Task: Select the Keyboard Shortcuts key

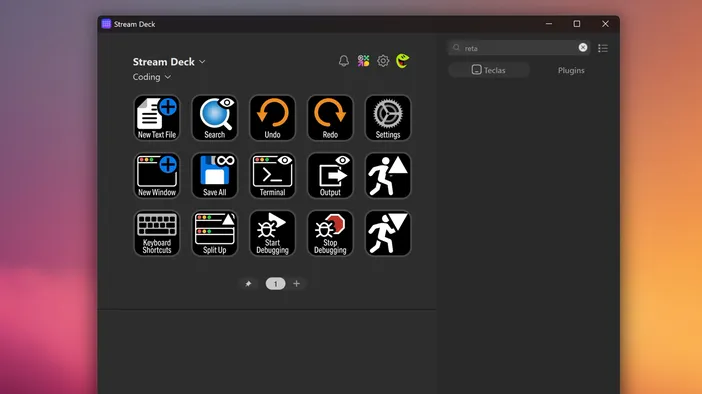Action: click(x=157, y=233)
